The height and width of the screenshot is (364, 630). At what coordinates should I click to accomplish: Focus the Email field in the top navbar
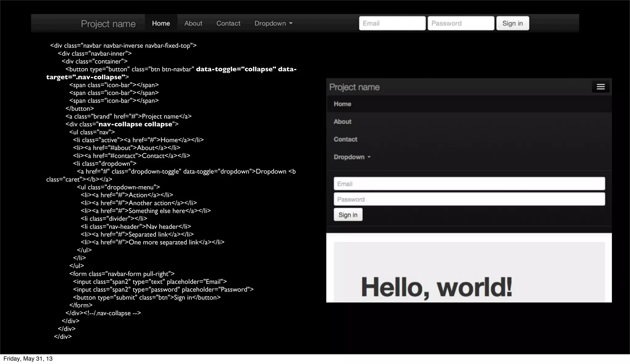click(392, 23)
